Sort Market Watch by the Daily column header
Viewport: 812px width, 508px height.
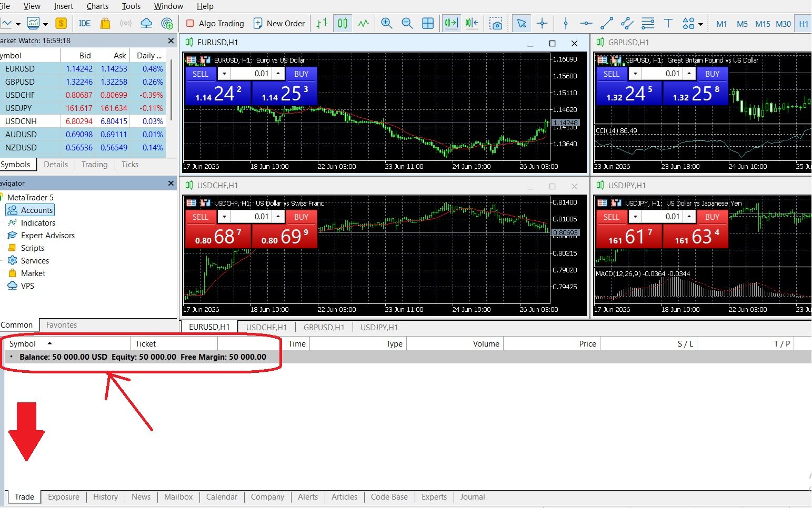(x=149, y=56)
